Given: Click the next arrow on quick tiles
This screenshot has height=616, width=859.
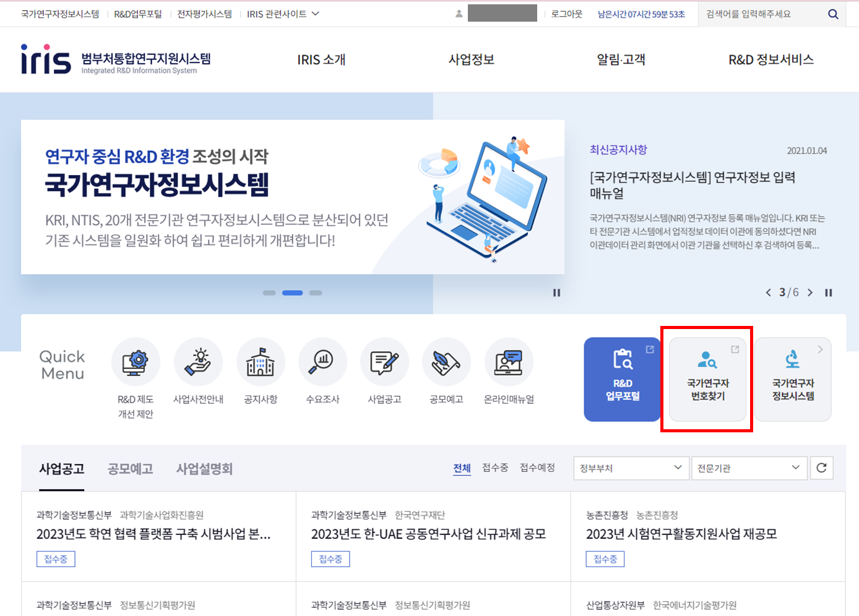Looking at the screenshot, I should click(x=820, y=349).
